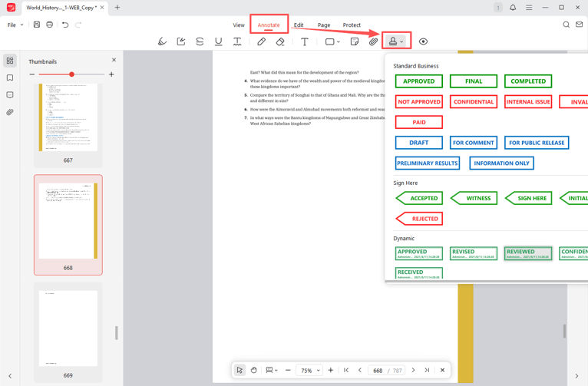Toggle the hide annotations eye icon

tap(423, 41)
